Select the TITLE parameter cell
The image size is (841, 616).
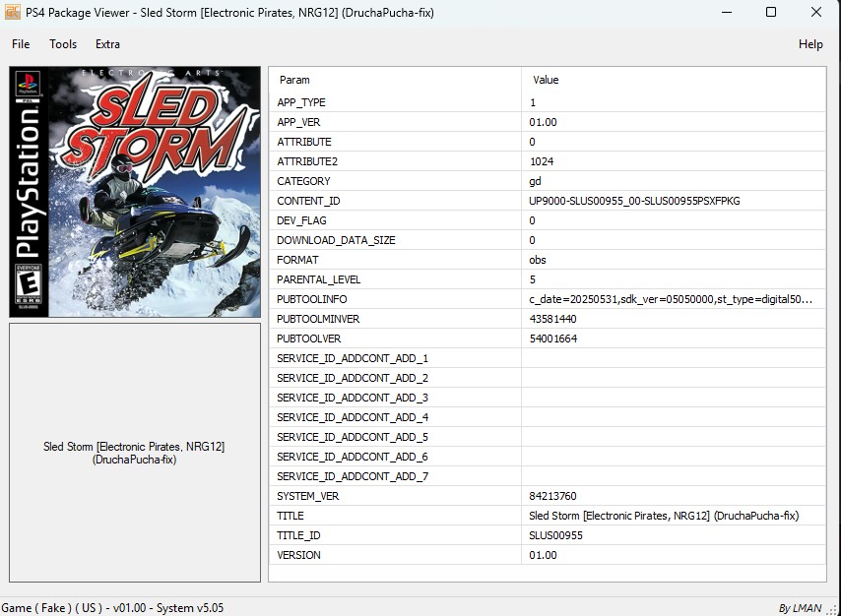[x=395, y=516]
